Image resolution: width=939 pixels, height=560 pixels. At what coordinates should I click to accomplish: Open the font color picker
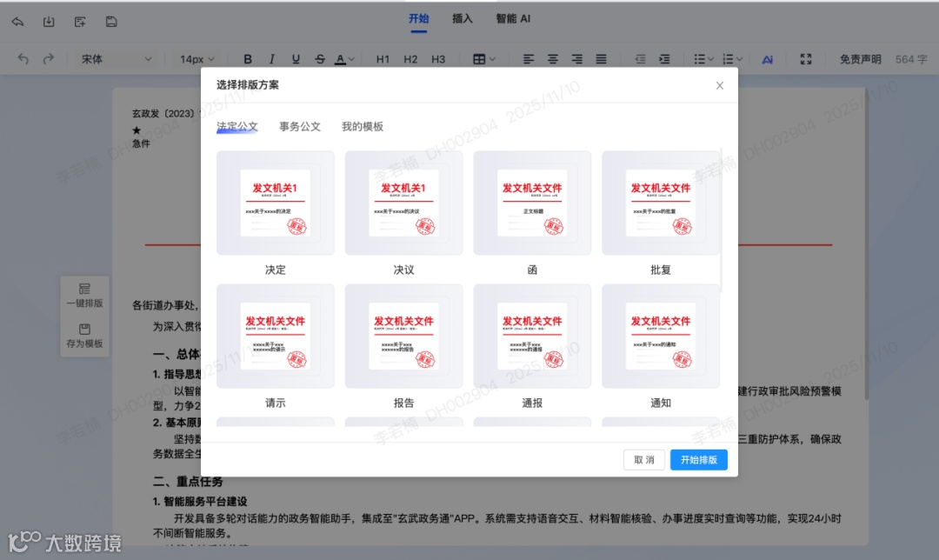pos(340,58)
